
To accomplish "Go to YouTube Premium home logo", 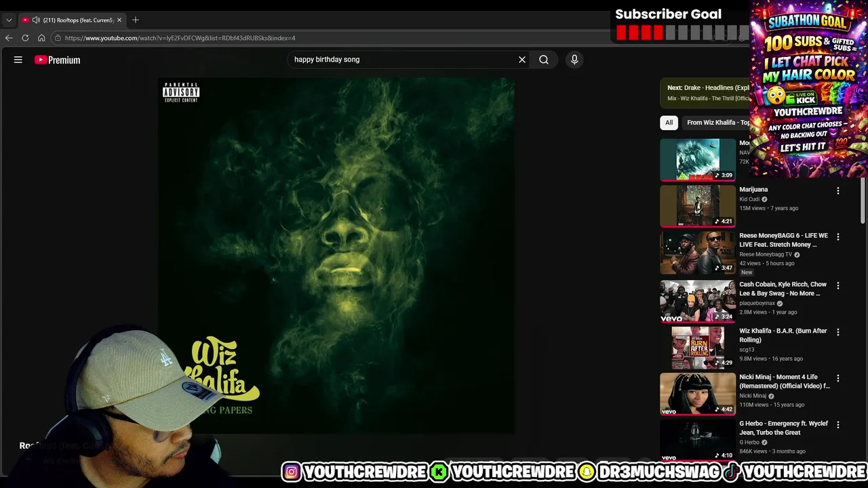I will click(x=58, y=60).
